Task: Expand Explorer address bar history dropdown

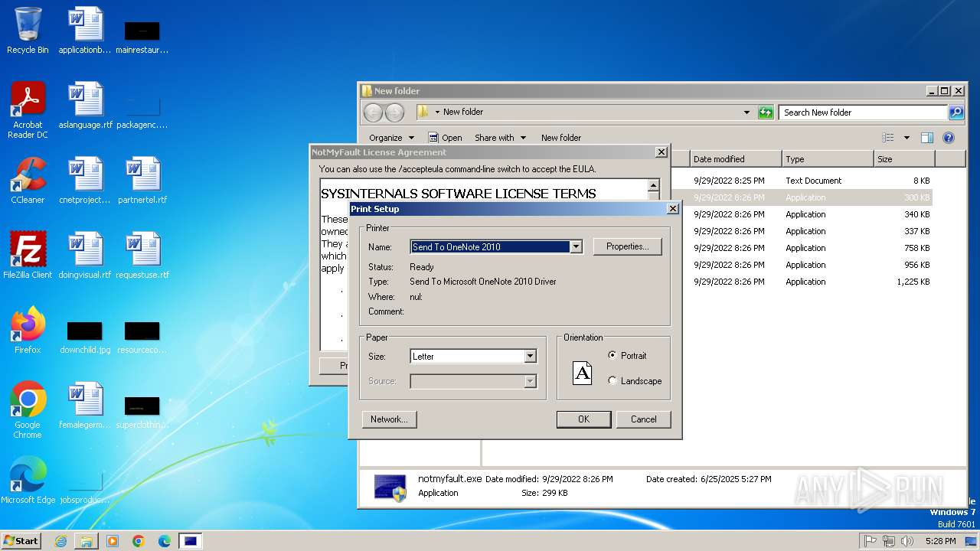Action: [x=746, y=112]
